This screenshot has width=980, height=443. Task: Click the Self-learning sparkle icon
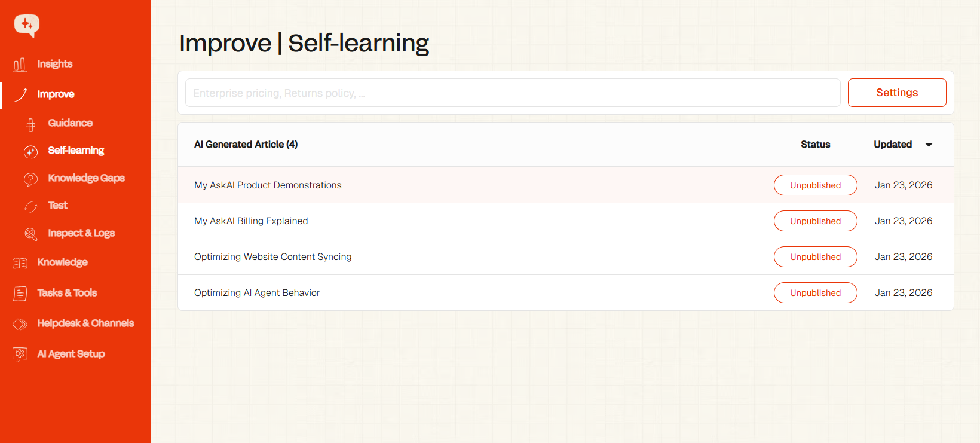click(x=31, y=152)
